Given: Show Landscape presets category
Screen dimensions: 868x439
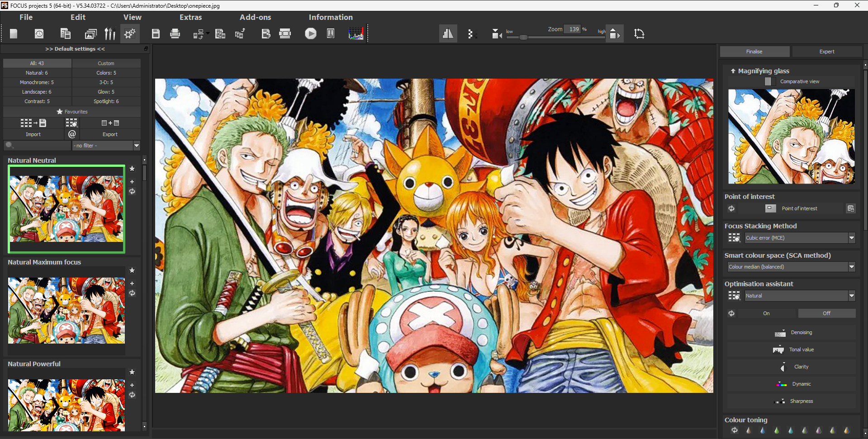Looking at the screenshot, I should [x=37, y=92].
